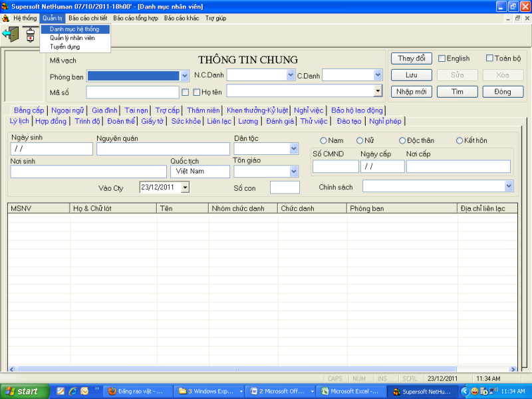The width and height of the screenshot is (532, 399).
Task: Select the Kết hôn radio button
Action: point(460,140)
